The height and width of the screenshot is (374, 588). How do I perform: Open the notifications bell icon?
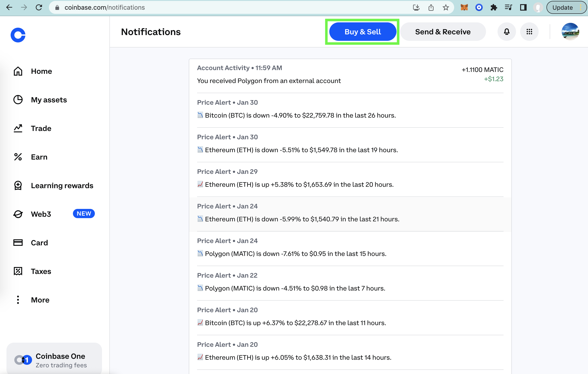point(507,32)
